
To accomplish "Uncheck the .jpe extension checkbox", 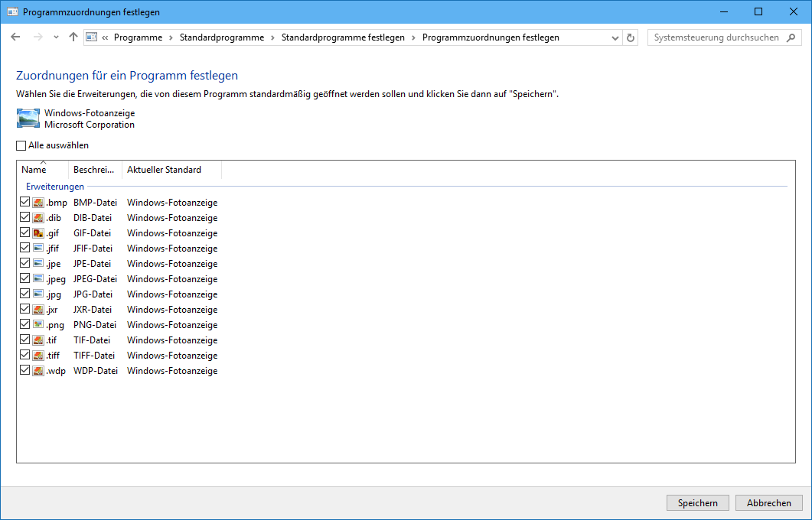I will point(24,263).
